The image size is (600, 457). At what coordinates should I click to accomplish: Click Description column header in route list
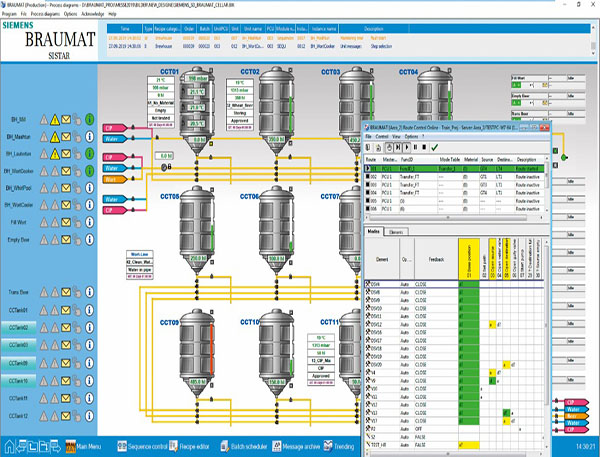(527, 159)
